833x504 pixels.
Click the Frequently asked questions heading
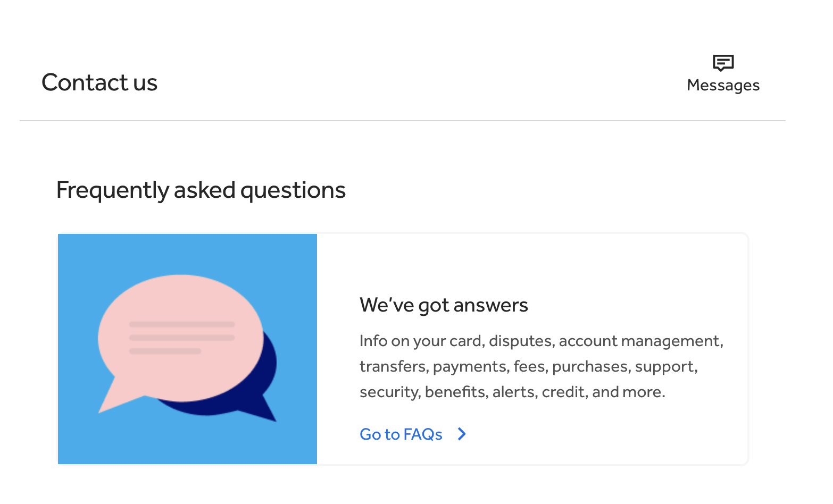click(201, 190)
